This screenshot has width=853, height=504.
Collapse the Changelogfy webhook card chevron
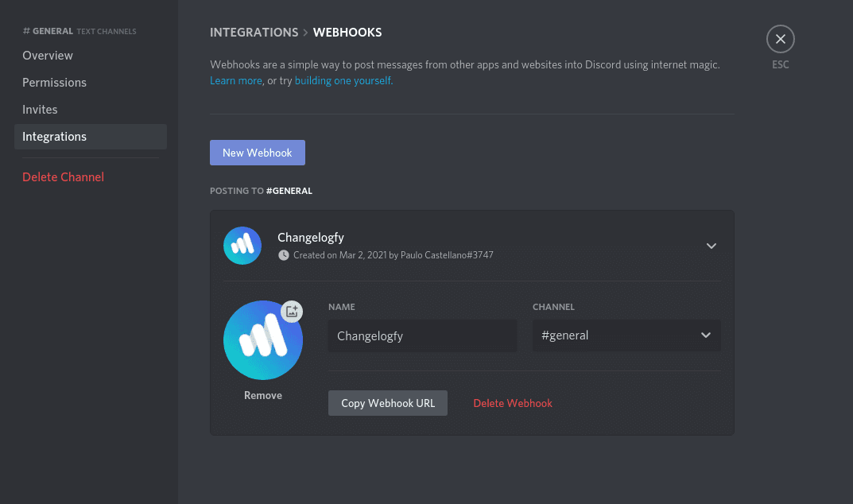pyautogui.click(x=711, y=246)
